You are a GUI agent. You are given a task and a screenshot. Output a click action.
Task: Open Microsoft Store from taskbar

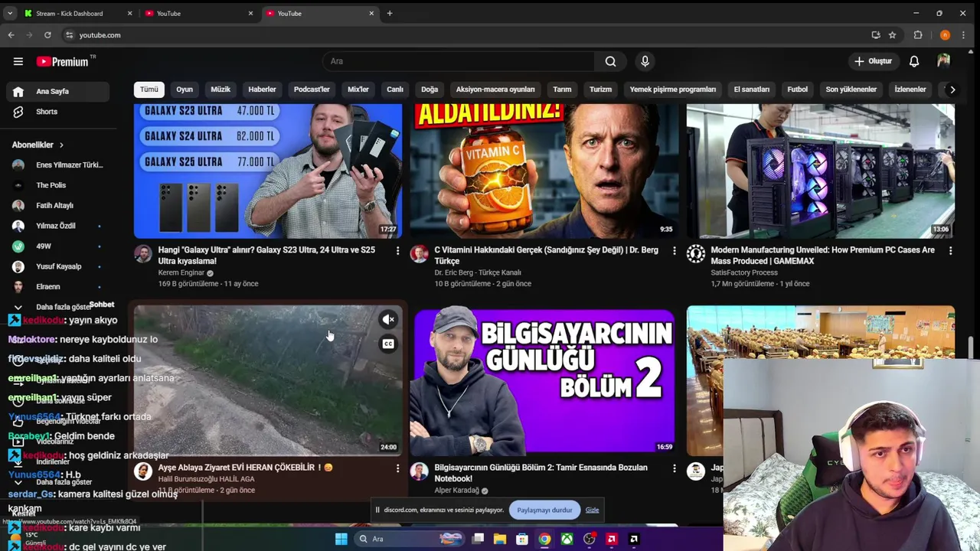pos(522,539)
